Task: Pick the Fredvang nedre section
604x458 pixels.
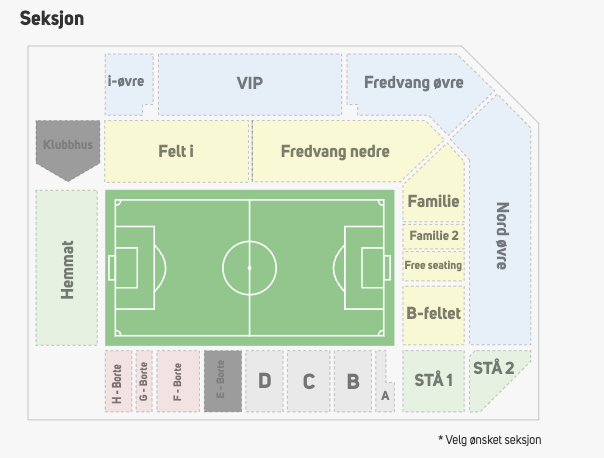Action: [335, 151]
